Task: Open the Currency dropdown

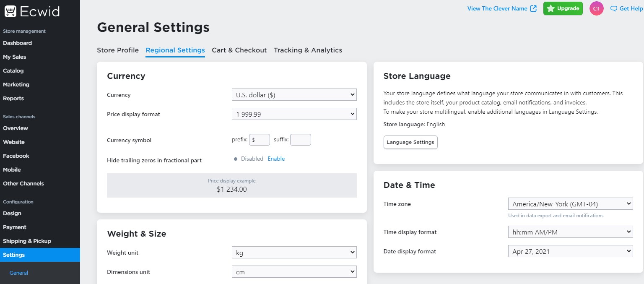Action: [x=294, y=94]
